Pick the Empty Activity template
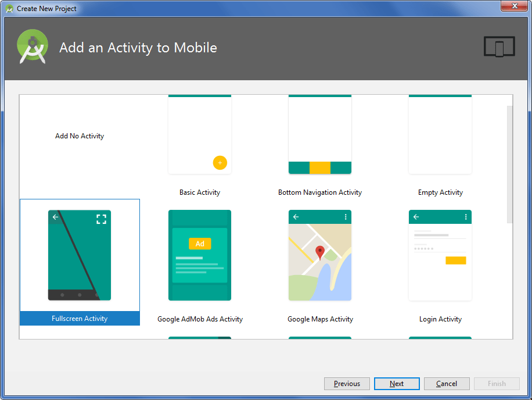Image resolution: width=532 pixels, height=400 pixels. 440,134
